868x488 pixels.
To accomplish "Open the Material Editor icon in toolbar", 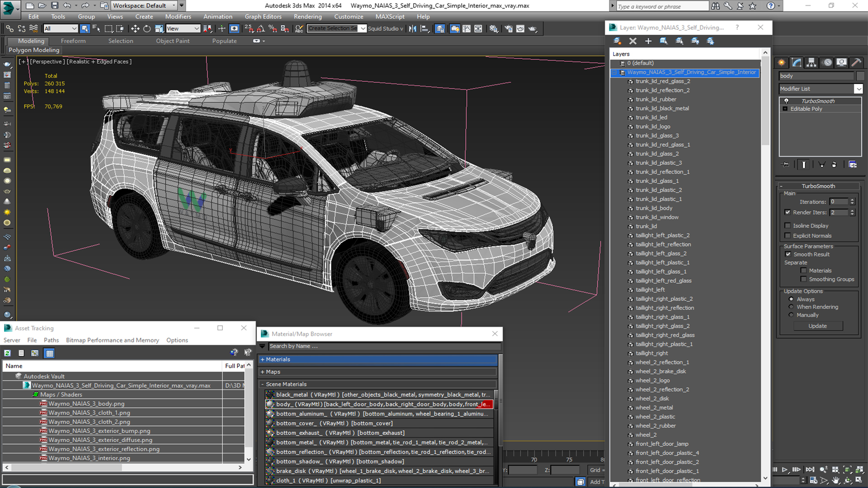I will click(x=493, y=28).
